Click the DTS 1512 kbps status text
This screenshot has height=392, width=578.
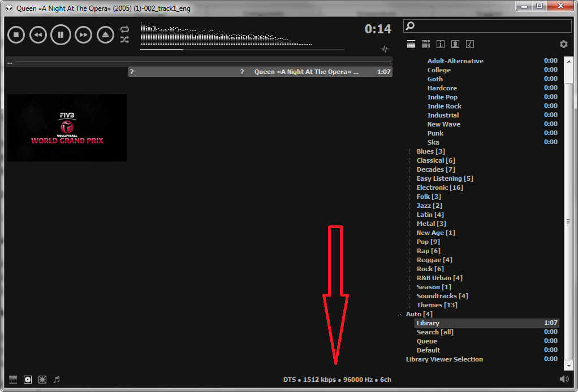[337, 380]
